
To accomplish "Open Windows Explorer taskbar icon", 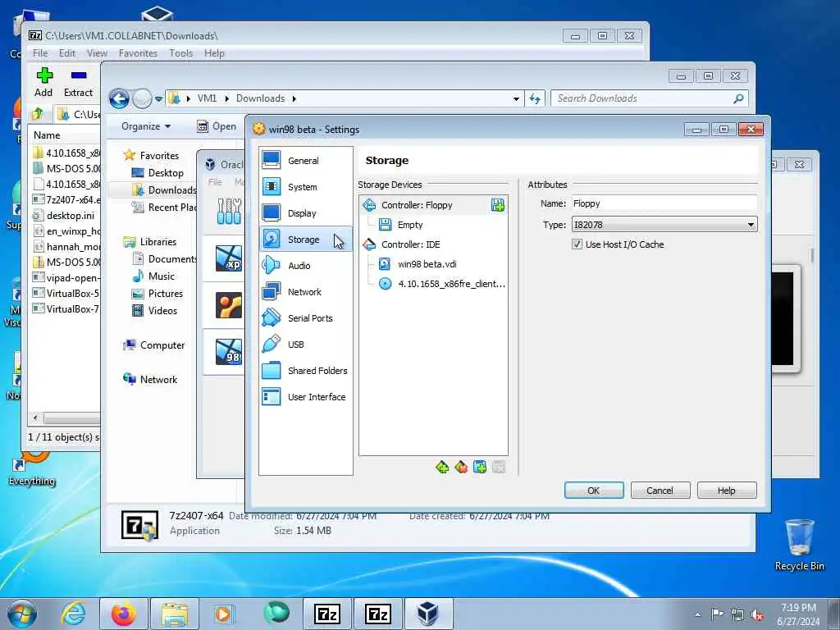I will [175, 614].
